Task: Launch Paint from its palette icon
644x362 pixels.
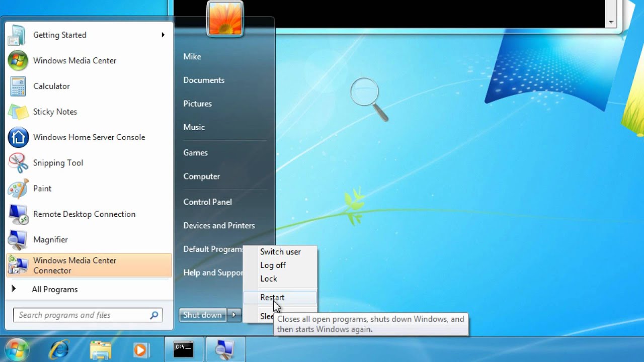Action: tap(18, 189)
